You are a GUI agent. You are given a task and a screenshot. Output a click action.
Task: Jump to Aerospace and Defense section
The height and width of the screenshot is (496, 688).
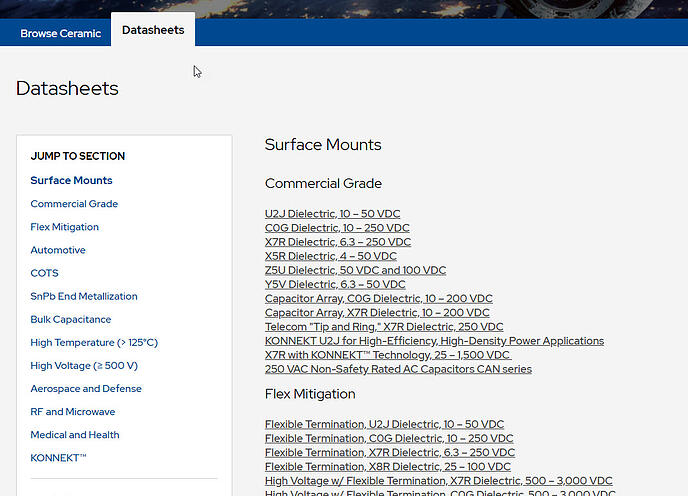coord(86,388)
